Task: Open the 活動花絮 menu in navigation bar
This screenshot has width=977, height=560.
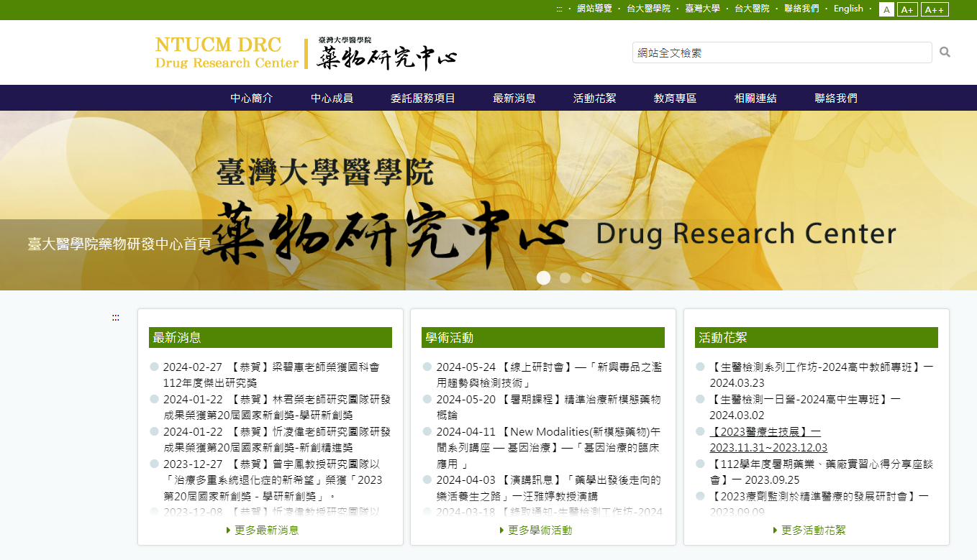Action: click(595, 98)
